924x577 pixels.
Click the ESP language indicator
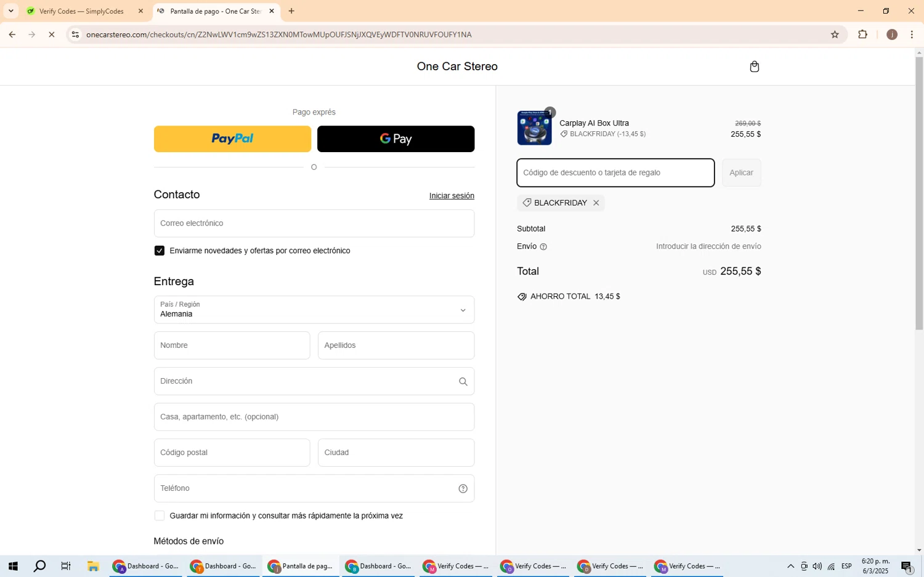pos(847,567)
